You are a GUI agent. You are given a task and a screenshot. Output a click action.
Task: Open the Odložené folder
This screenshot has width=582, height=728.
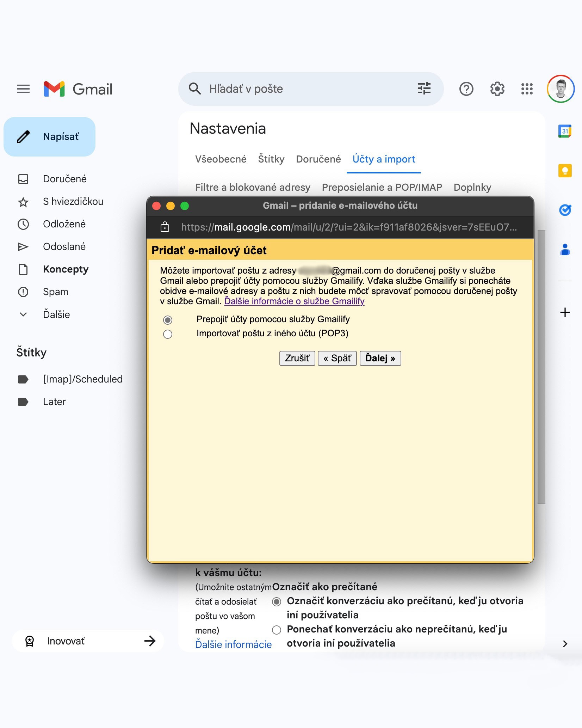(x=64, y=224)
